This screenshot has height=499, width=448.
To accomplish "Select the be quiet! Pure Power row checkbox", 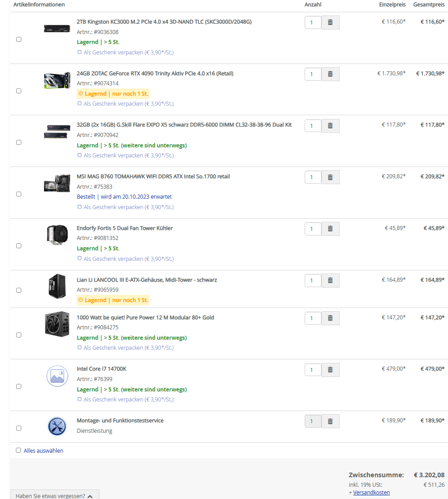I will (19, 335).
